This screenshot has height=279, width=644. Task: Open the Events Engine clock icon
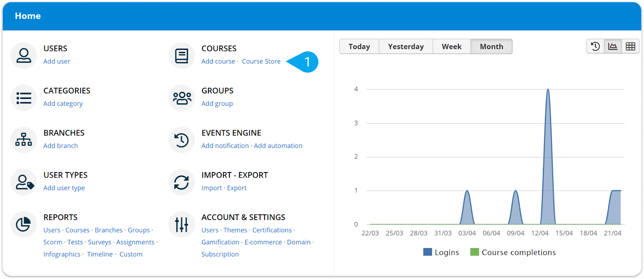pos(182,140)
